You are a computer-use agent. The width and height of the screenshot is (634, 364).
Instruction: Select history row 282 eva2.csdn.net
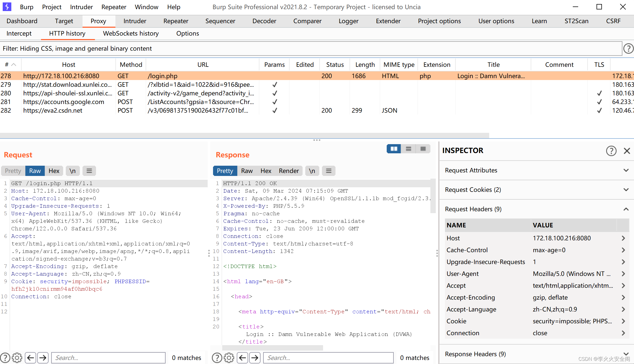click(x=317, y=110)
